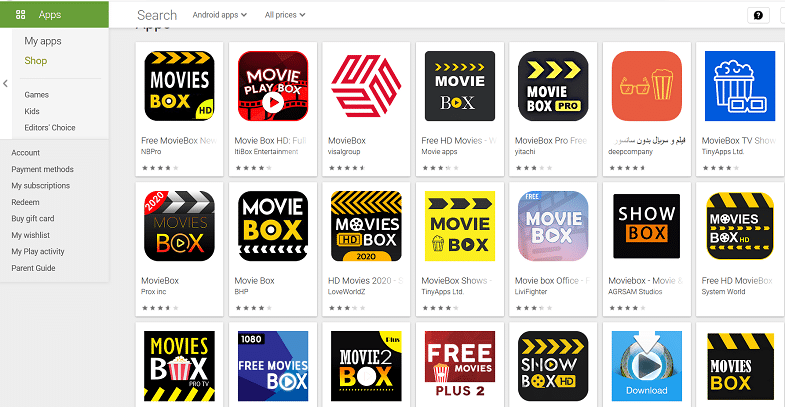Open the Account link

pyautogui.click(x=26, y=153)
